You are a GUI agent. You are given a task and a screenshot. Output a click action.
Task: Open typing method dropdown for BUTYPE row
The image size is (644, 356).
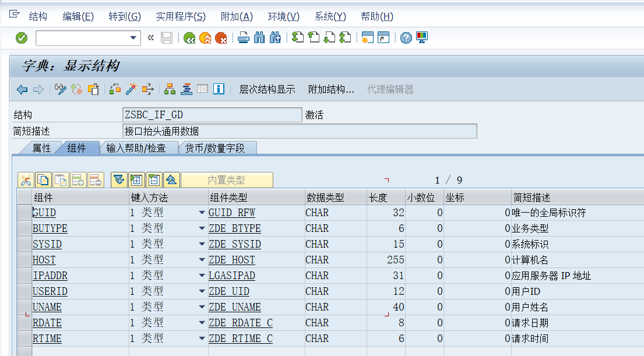[202, 228]
